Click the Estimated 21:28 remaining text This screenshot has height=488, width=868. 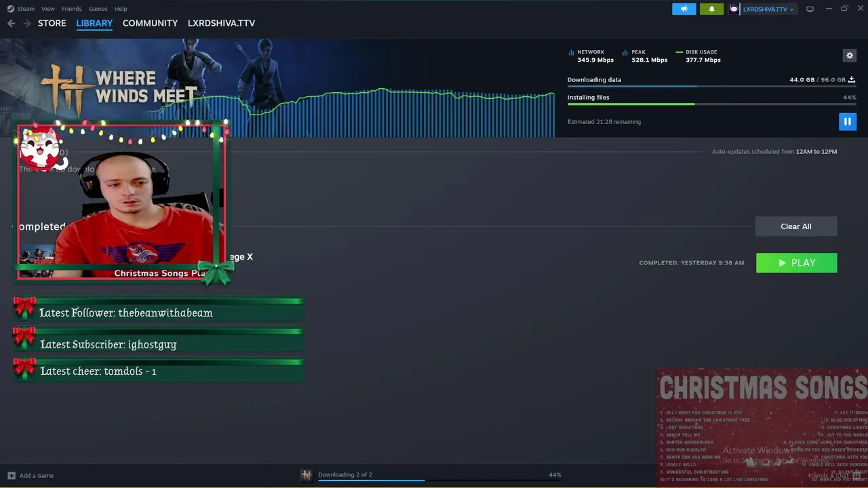pos(604,122)
